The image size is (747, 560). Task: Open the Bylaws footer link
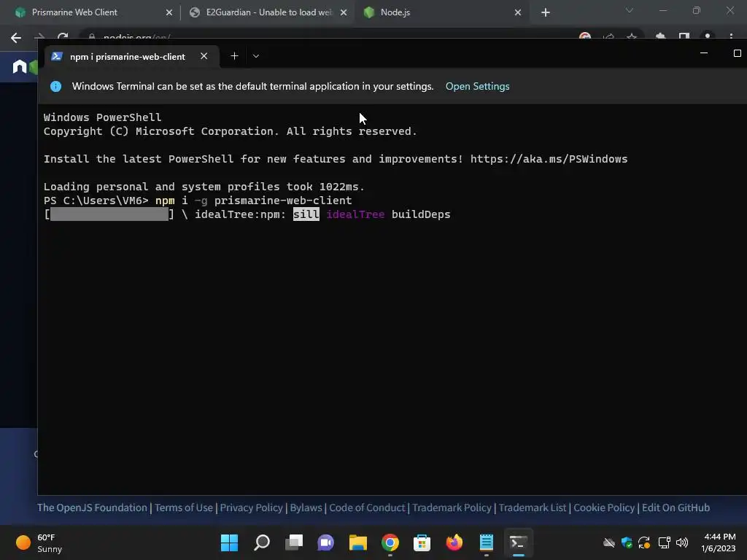click(x=306, y=507)
